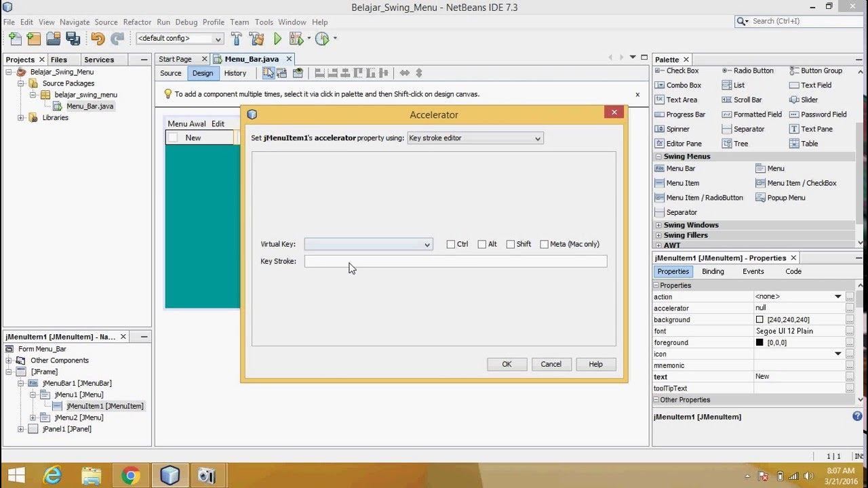This screenshot has height=488, width=868.
Task: Click the Preview Design eye icon
Action: 298,73
